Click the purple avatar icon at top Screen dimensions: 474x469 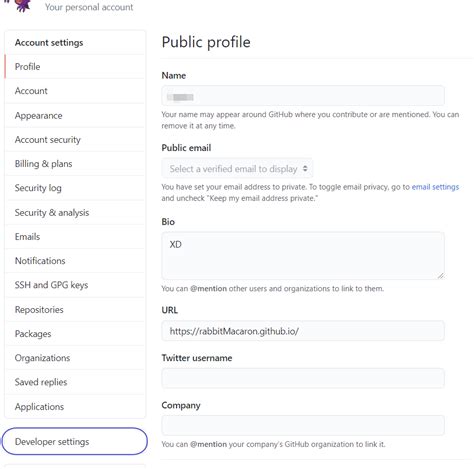(23, 5)
